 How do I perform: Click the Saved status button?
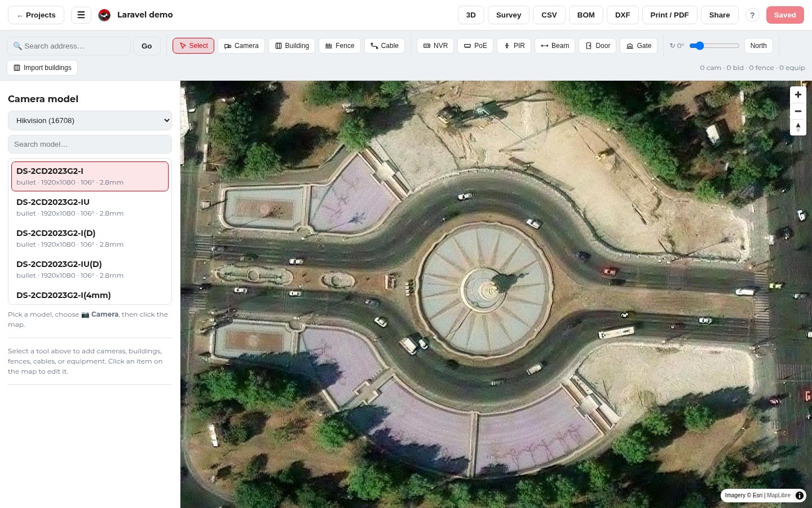tap(785, 15)
